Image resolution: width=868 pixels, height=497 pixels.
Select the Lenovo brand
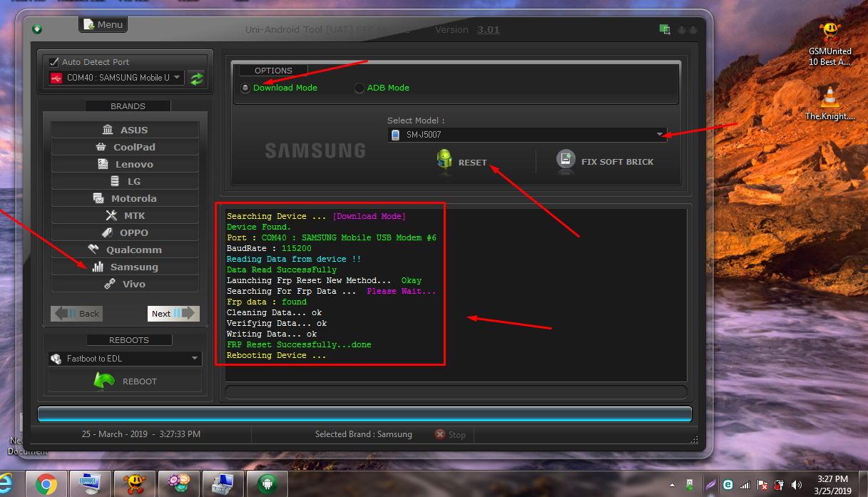[x=126, y=164]
